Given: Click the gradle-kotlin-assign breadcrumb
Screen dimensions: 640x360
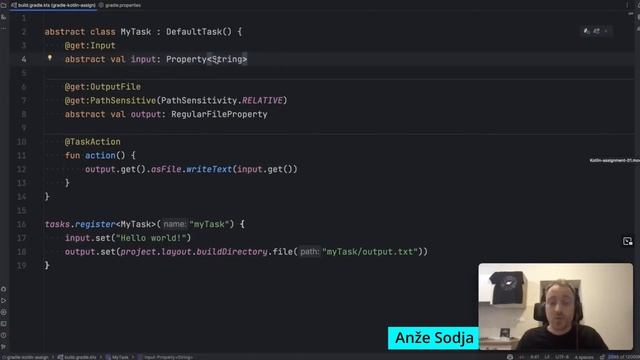Looking at the screenshot, I should click(x=27, y=357).
